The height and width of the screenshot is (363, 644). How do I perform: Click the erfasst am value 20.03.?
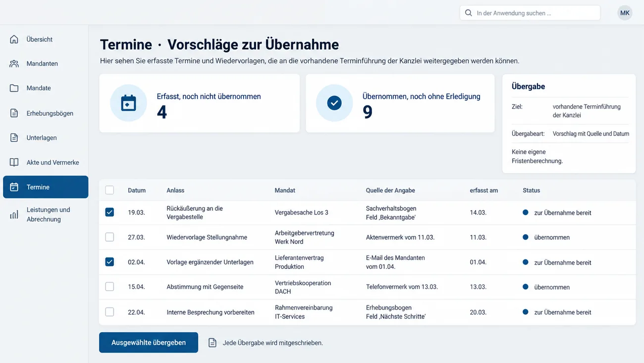click(478, 312)
